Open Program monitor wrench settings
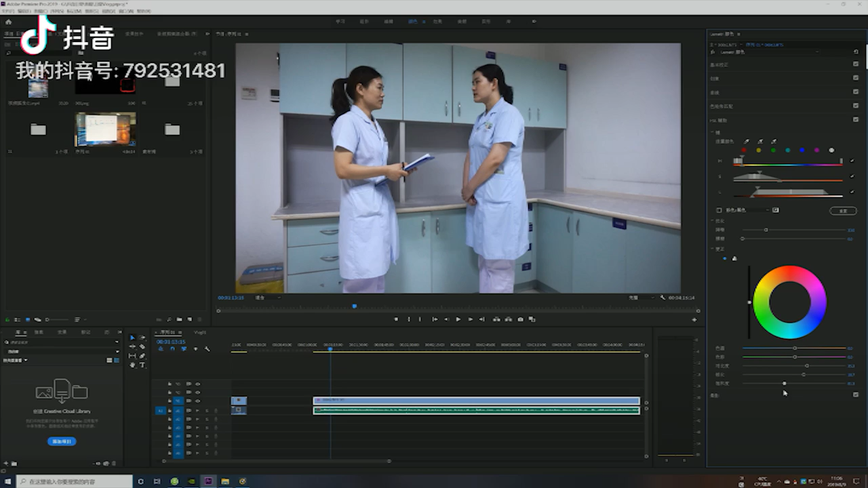The height and width of the screenshot is (488, 868). pos(663,297)
